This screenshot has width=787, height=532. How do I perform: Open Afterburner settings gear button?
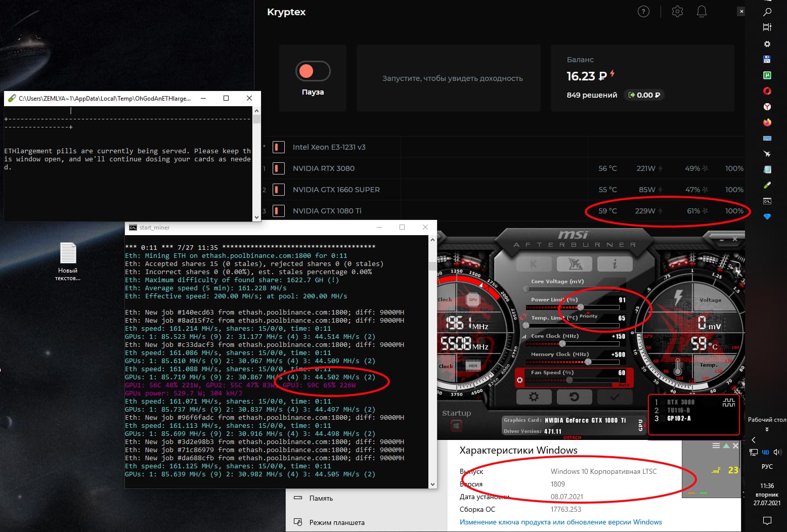[x=534, y=397]
